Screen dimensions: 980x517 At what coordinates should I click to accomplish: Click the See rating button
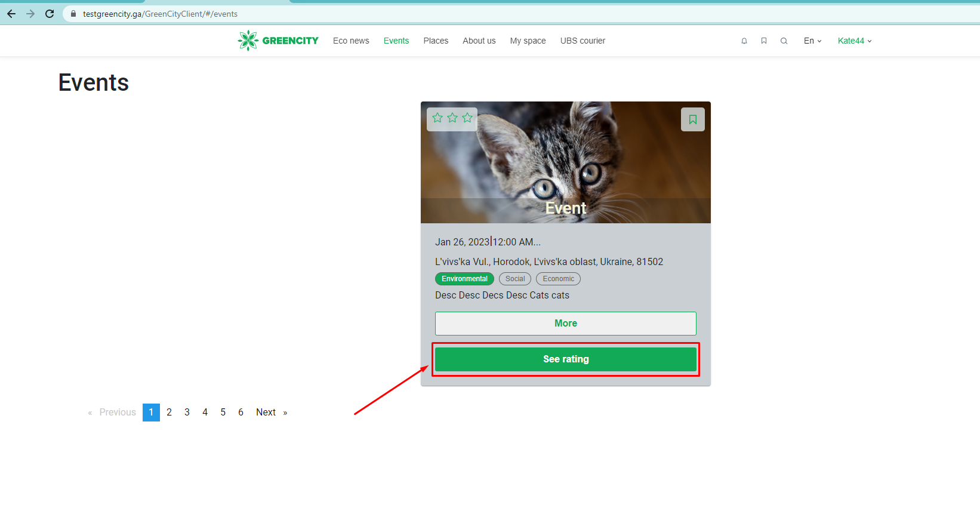point(566,359)
